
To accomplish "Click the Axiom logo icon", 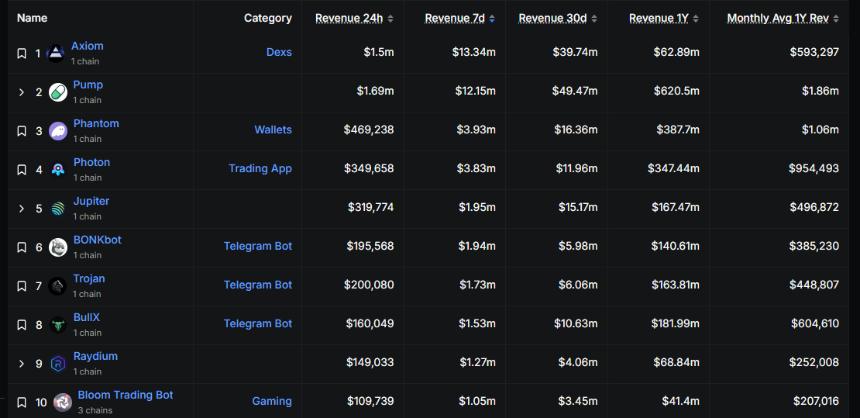I will (x=56, y=53).
